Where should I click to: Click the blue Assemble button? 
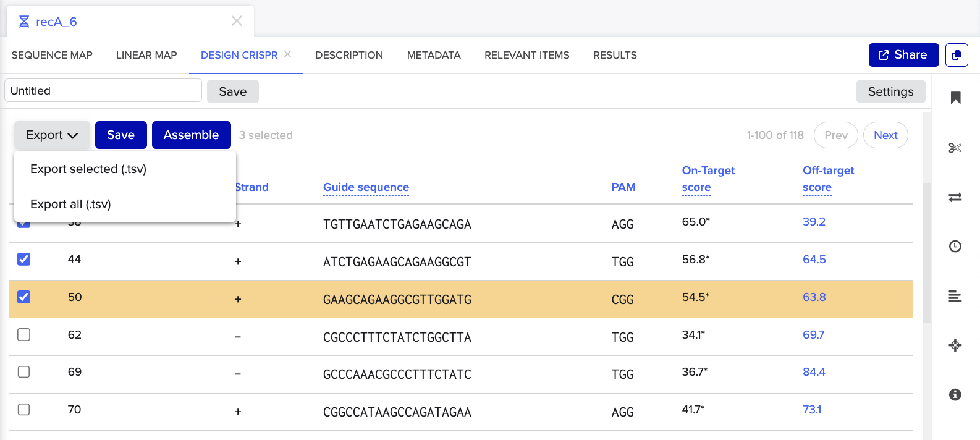point(192,135)
